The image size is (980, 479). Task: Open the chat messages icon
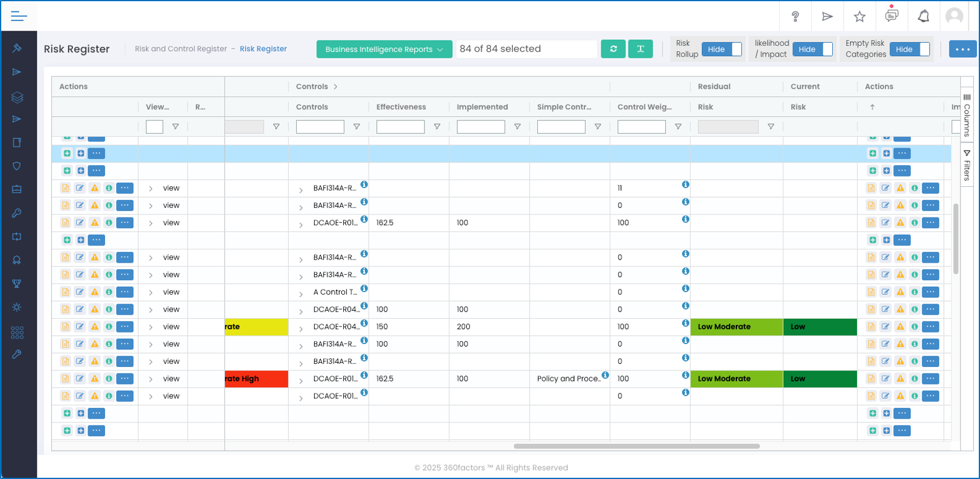(x=891, y=15)
